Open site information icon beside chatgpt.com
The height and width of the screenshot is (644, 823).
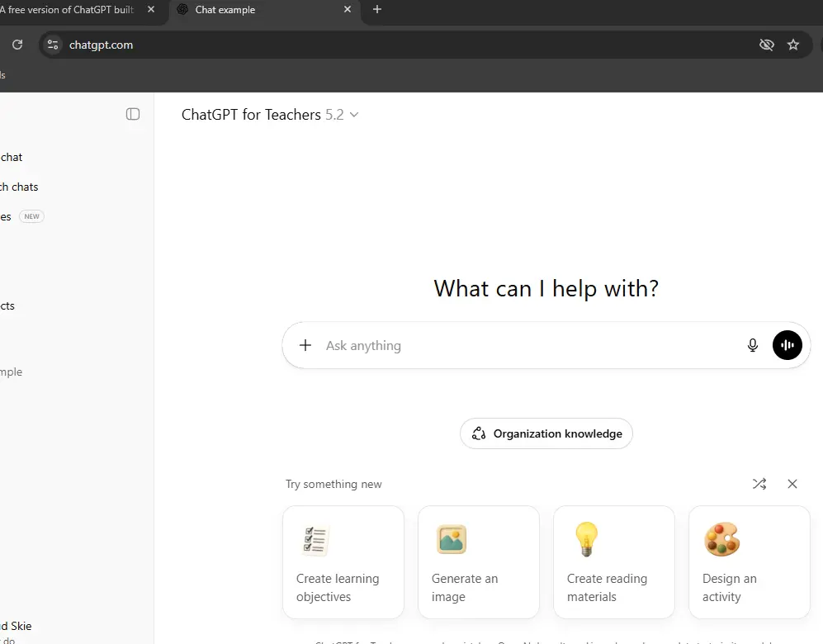[x=53, y=45]
